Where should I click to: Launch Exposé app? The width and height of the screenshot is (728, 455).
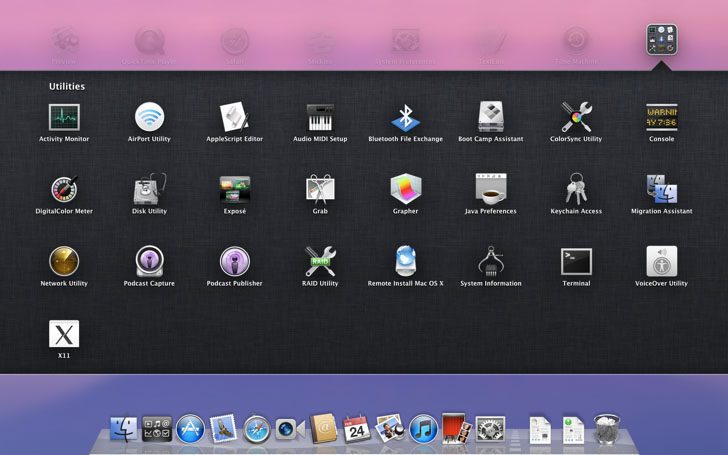coord(234,189)
